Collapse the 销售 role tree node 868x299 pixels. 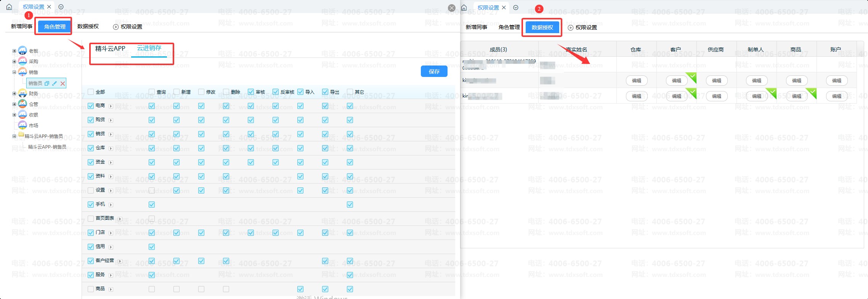click(x=14, y=72)
